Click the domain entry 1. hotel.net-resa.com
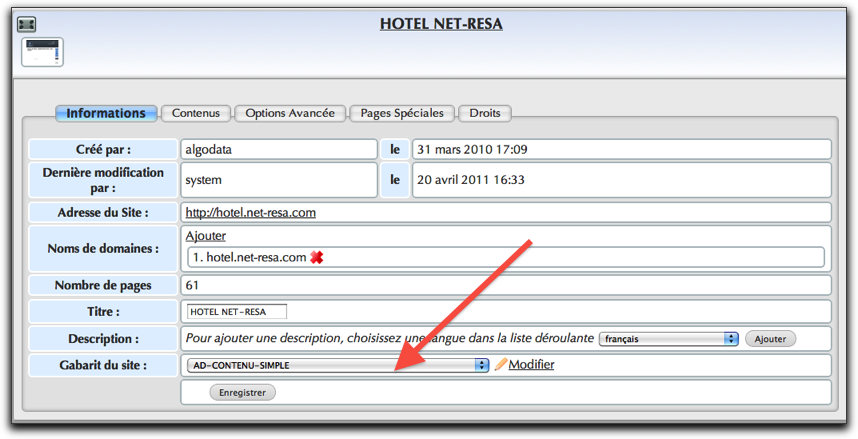This screenshot has width=858, height=439. coord(250,257)
